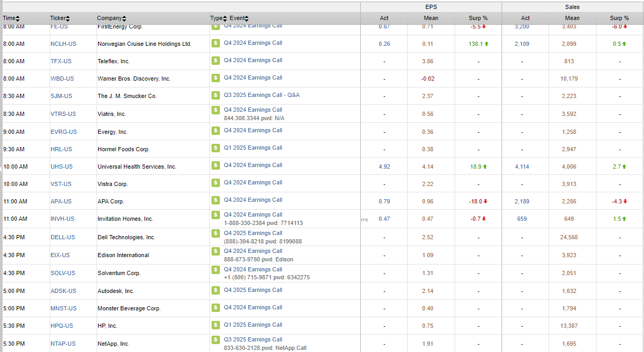The height and width of the screenshot is (352, 644).
Task: Open NetApp's Q3 2025 Earnings Call event
Action: [253, 339]
